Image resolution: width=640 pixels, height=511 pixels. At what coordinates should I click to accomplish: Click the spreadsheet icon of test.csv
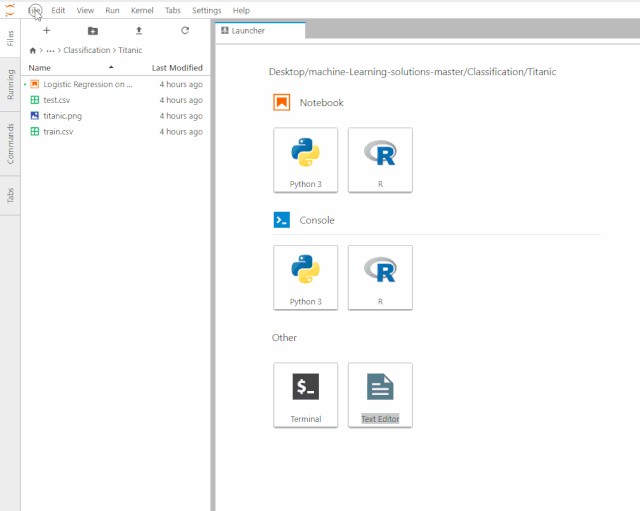[35, 100]
